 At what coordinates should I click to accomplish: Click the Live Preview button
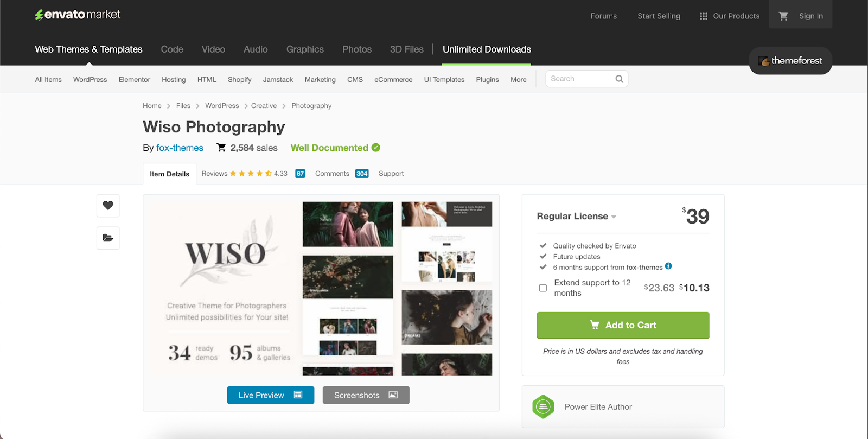270,395
